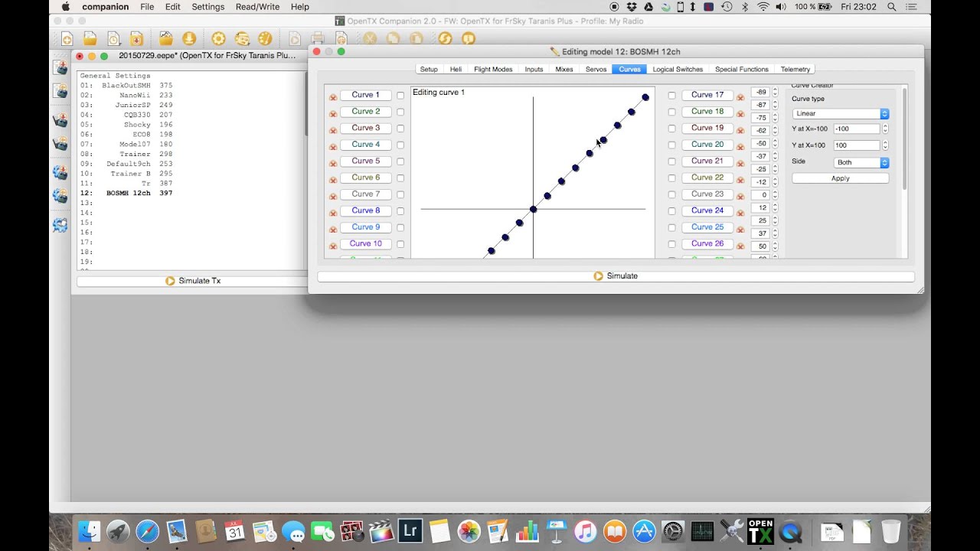Switch to the Mixes tab

click(x=564, y=69)
